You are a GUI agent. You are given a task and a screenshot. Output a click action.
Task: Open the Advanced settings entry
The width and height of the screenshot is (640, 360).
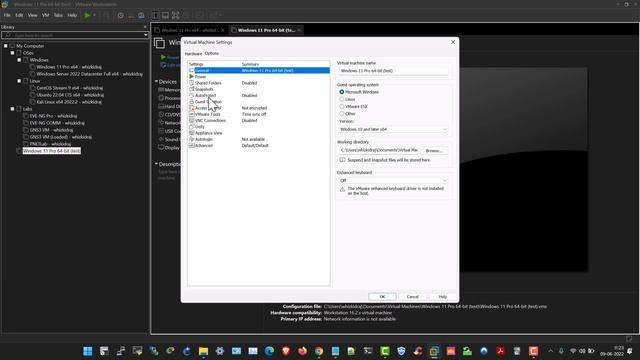tap(204, 145)
